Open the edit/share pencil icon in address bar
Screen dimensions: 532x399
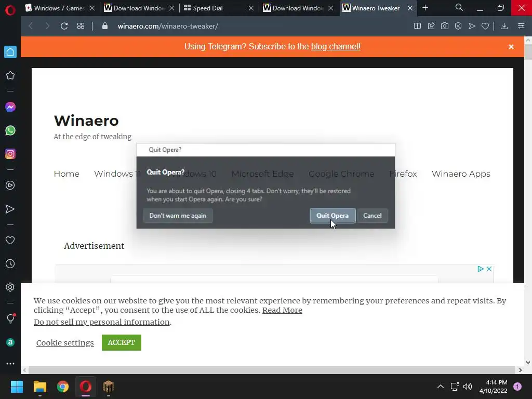pos(431,26)
